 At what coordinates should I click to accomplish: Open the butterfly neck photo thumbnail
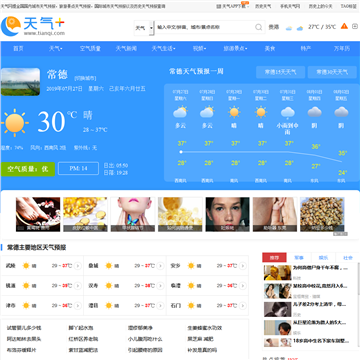pos(133,214)
